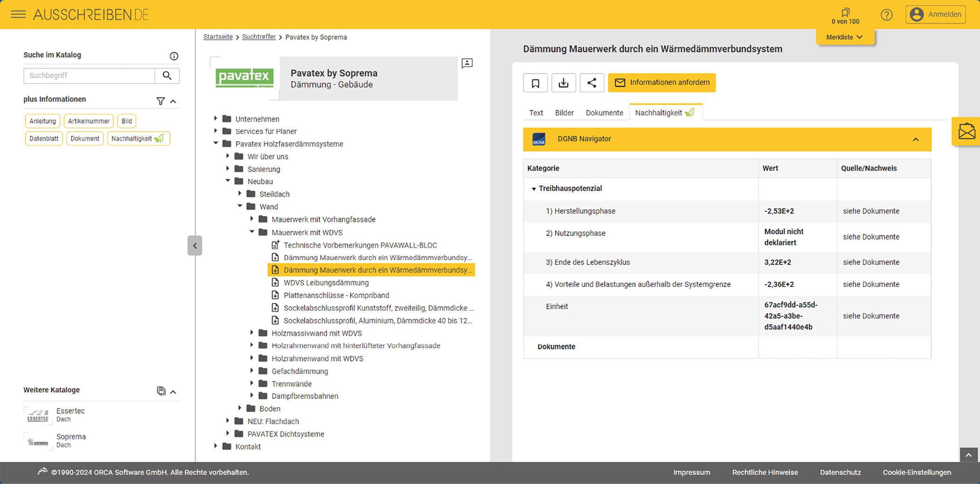Click the share icon button
This screenshot has width=980, height=484.
592,83
